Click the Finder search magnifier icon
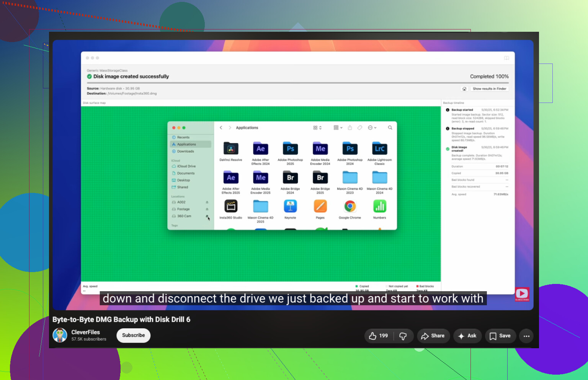The image size is (588, 380). pos(390,128)
